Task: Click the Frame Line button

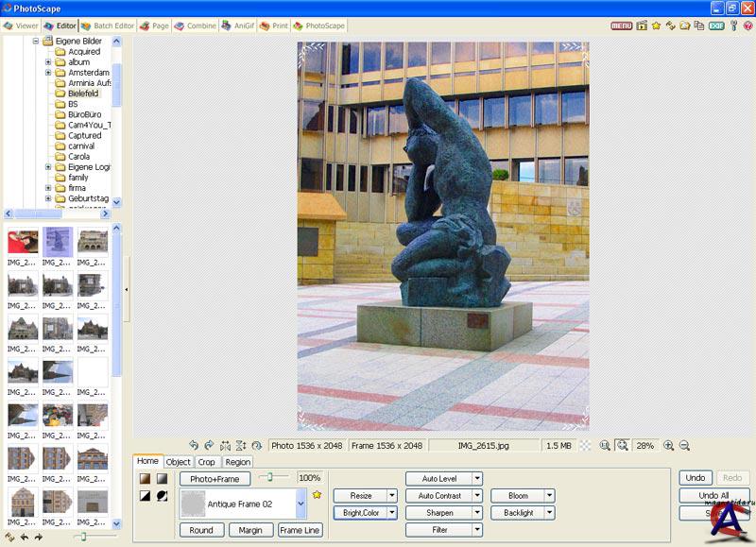Action: (300, 530)
